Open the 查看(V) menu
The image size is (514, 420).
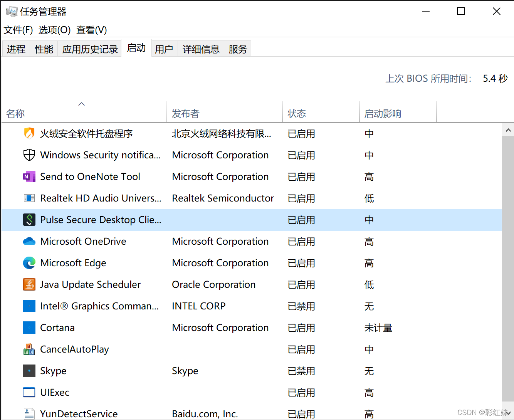click(x=92, y=30)
